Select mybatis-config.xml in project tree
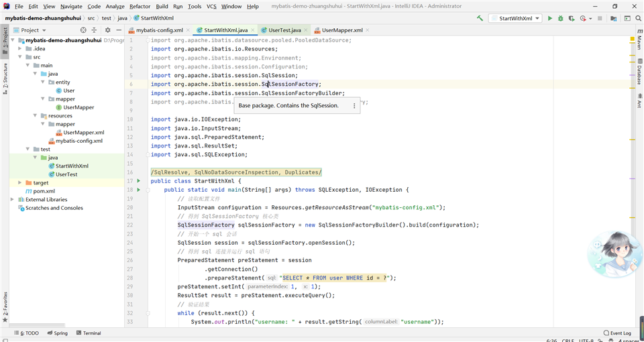This screenshot has width=644, height=342. 76,141
